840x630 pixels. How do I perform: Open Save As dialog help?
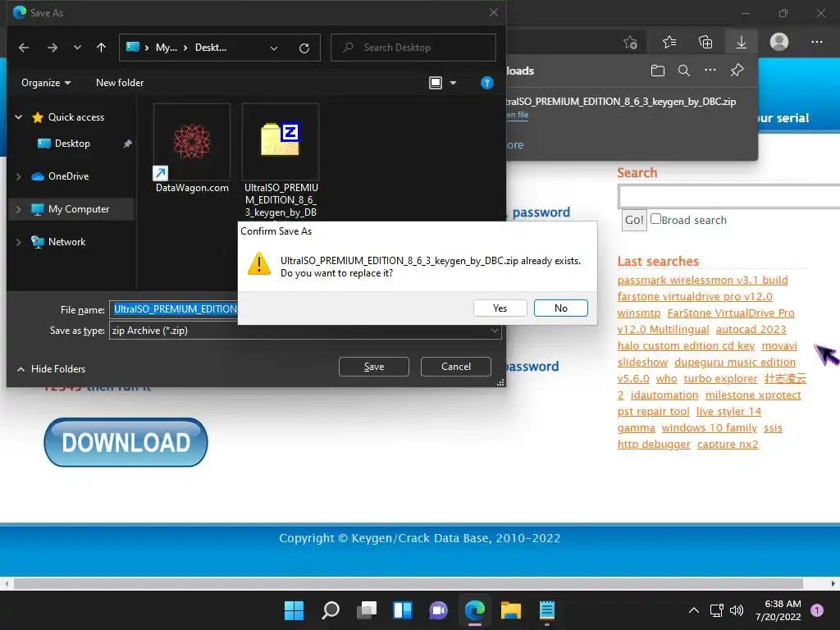[487, 83]
